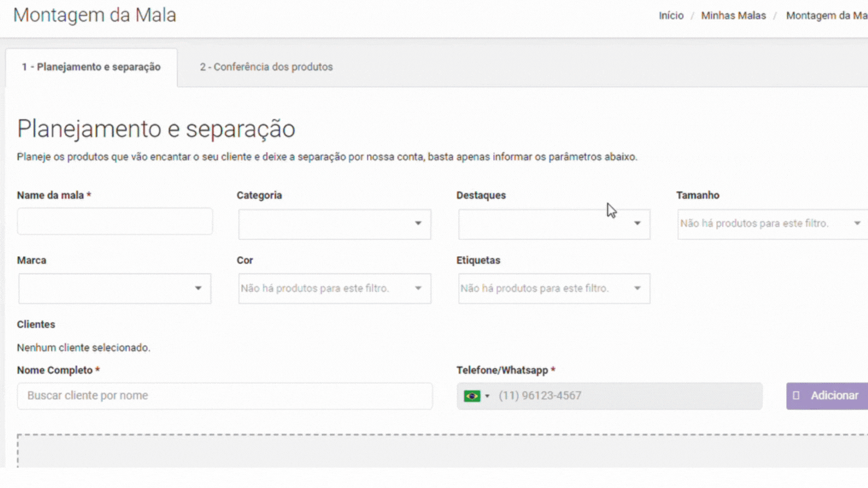
Task: Click the Nome Completo field label
Action: (x=55, y=370)
